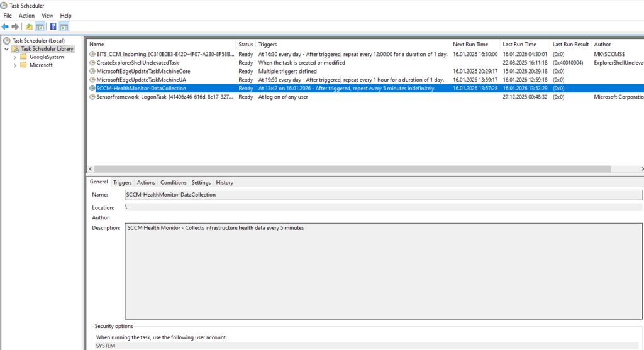
Task: Toggle the Show/Hide Action Pane icon
Action: [x=64, y=26]
